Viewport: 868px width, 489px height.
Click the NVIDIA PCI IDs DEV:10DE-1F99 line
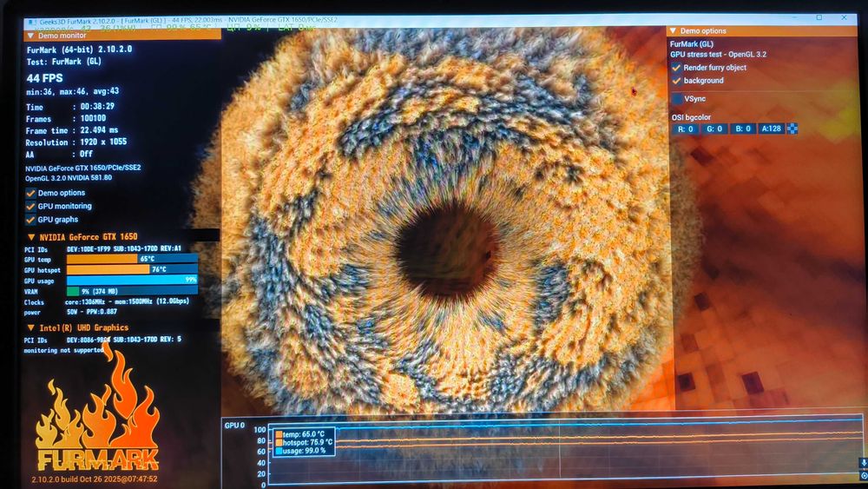pos(102,249)
